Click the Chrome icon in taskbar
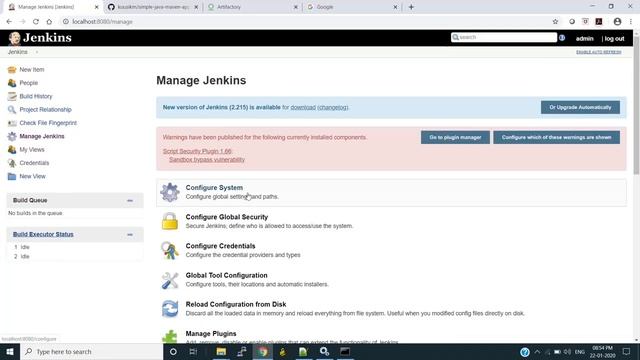 (262, 351)
